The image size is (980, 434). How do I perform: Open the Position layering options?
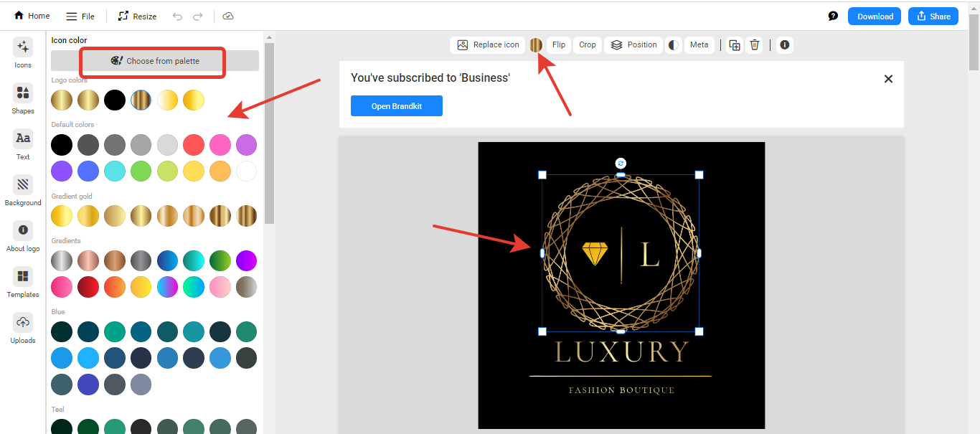tap(633, 45)
